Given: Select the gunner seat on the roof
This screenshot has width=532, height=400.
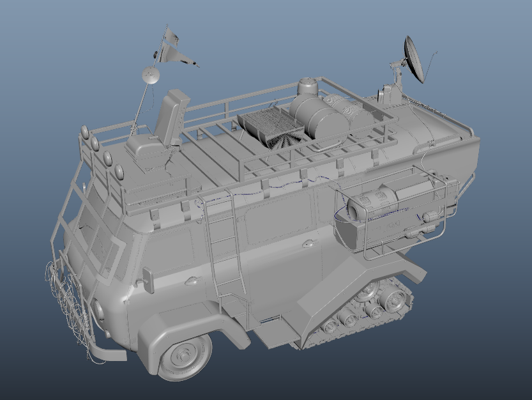Looking at the screenshot, I should tap(160, 124).
